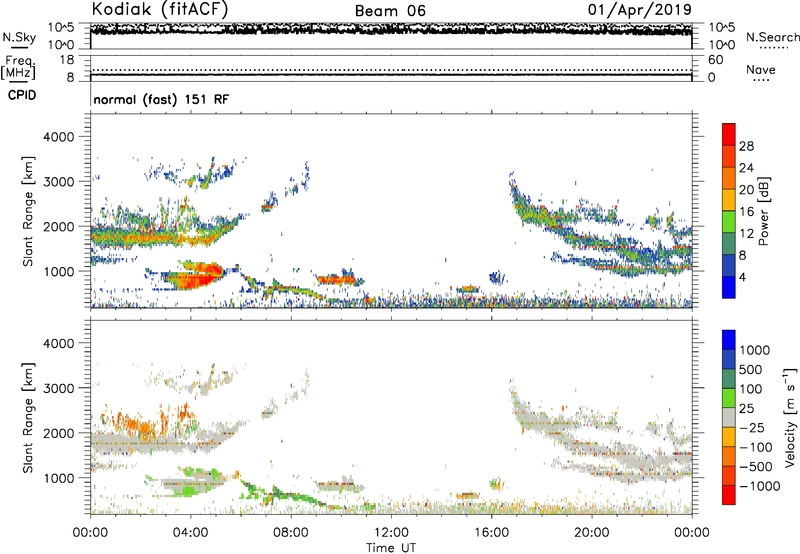Click the "-500" label on Velocity colorbar
The height and width of the screenshot is (554, 800).
756,467
